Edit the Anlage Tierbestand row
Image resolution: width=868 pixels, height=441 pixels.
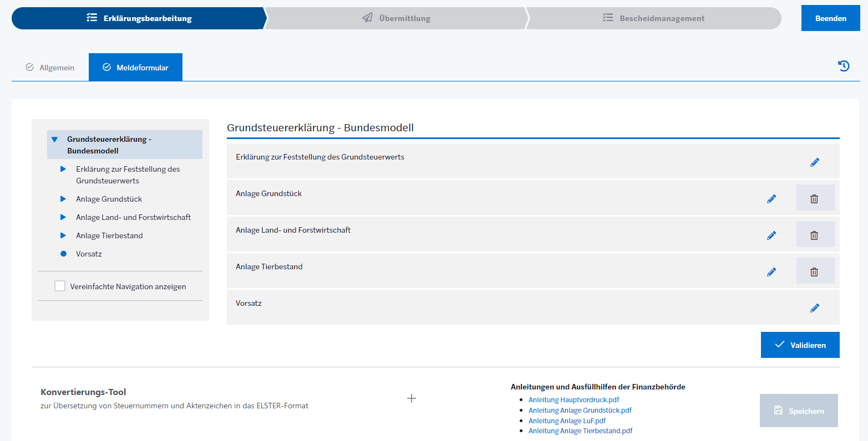click(771, 272)
